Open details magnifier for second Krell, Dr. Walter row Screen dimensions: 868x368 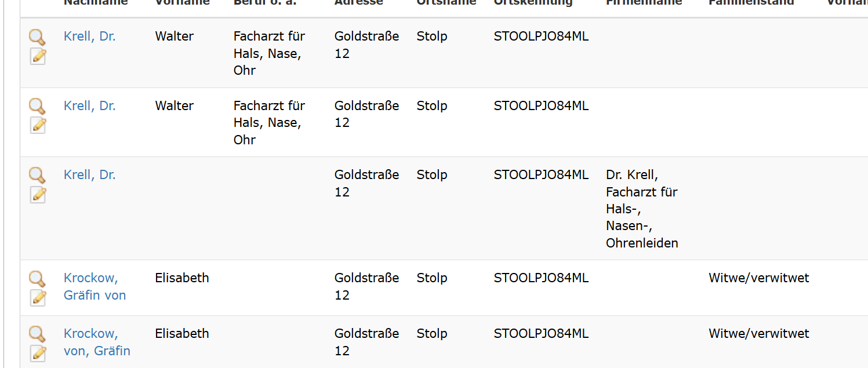[x=37, y=106]
